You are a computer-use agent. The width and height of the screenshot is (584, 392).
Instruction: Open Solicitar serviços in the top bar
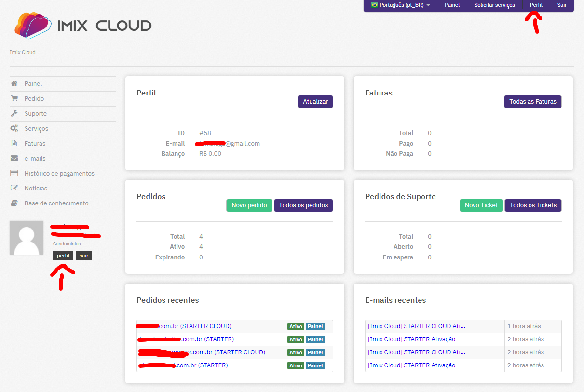[494, 5]
